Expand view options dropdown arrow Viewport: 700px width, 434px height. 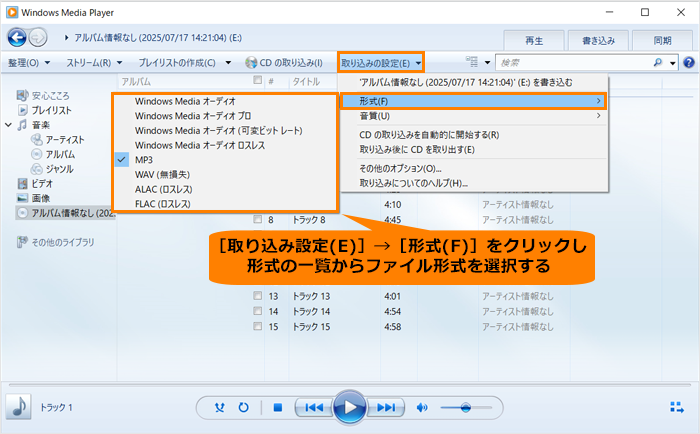click(488, 63)
